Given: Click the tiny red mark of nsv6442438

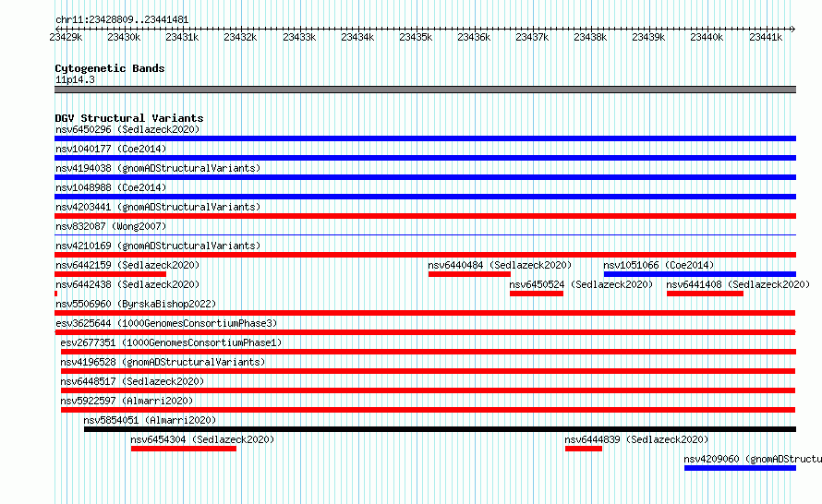Looking at the screenshot, I should point(55,294).
